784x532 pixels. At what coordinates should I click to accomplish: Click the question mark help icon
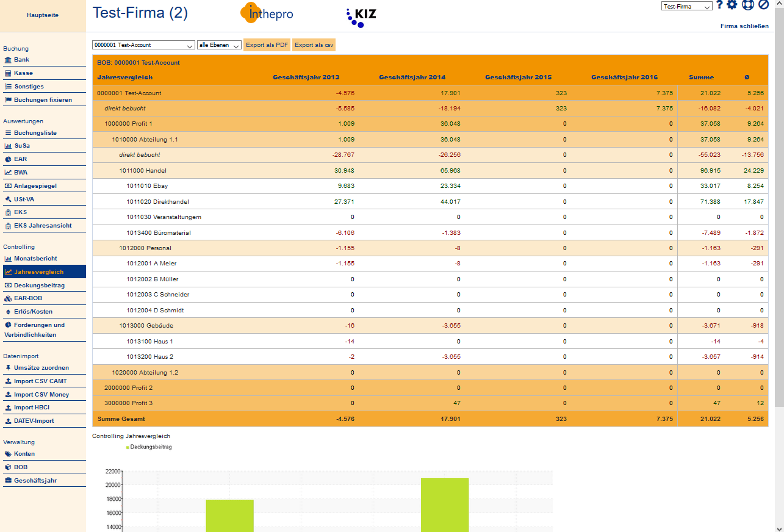click(x=719, y=5)
